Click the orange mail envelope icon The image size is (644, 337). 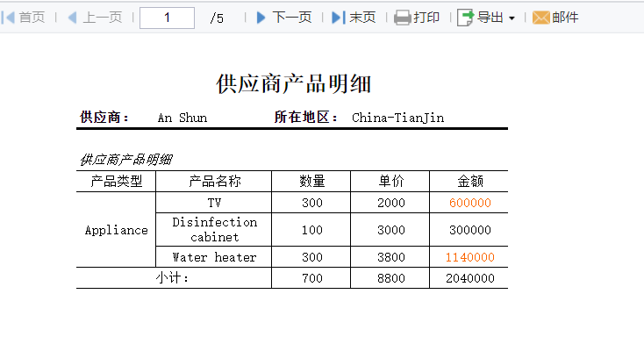point(541,18)
